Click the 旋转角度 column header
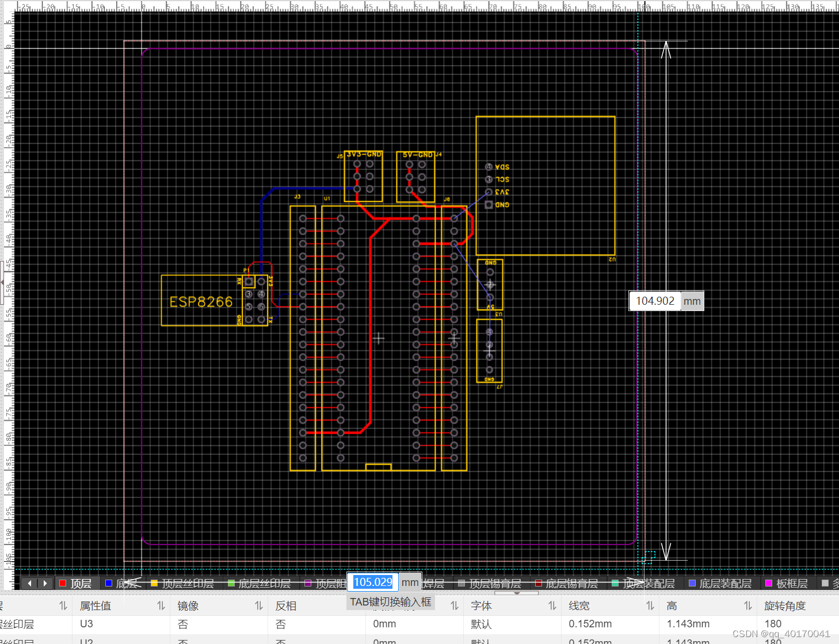The width and height of the screenshot is (839, 644). click(x=785, y=606)
